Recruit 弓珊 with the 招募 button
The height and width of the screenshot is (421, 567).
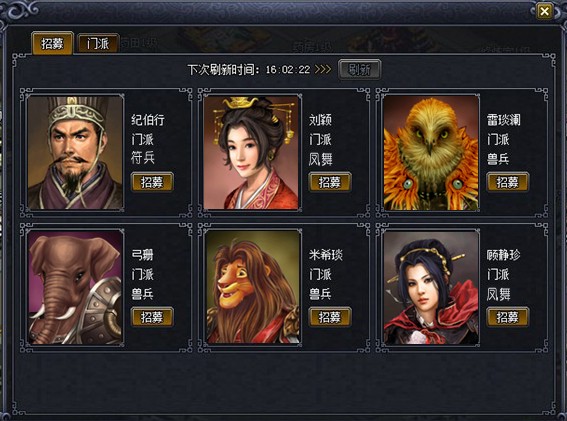pos(152,317)
